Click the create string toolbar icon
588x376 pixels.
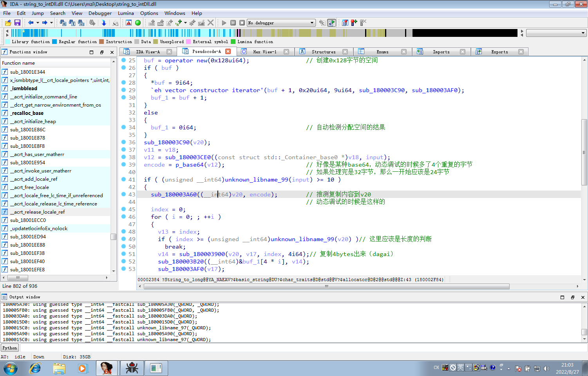point(170,23)
